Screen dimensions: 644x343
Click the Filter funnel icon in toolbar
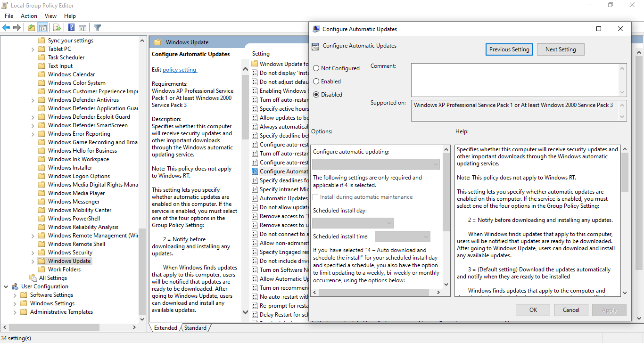[x=97, y=28]
